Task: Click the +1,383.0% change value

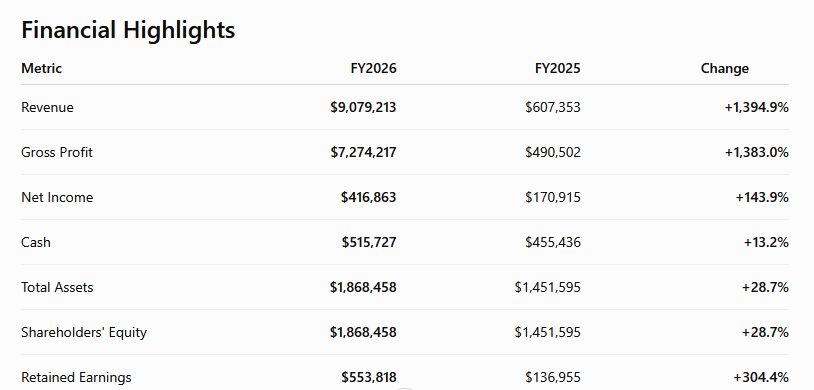Action: click(757, 153)
